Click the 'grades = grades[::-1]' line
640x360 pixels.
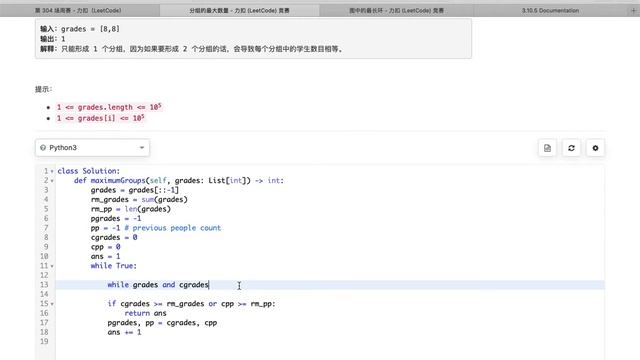tap(135, 190)
